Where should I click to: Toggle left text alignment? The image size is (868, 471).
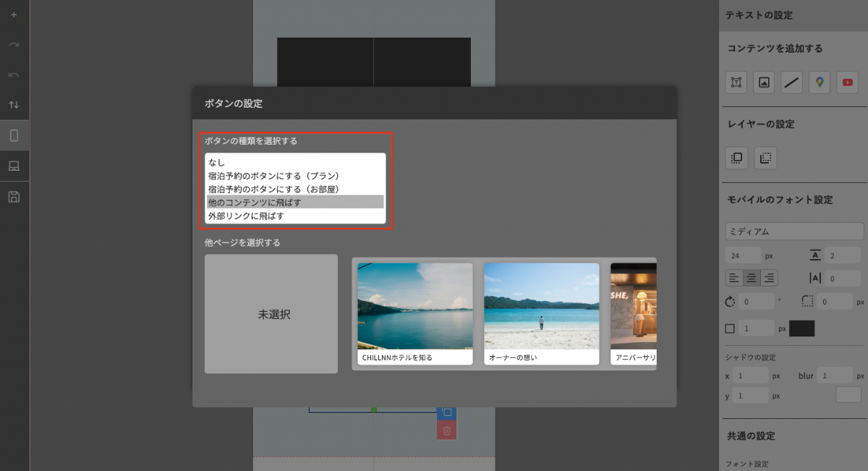pos(733,277)
